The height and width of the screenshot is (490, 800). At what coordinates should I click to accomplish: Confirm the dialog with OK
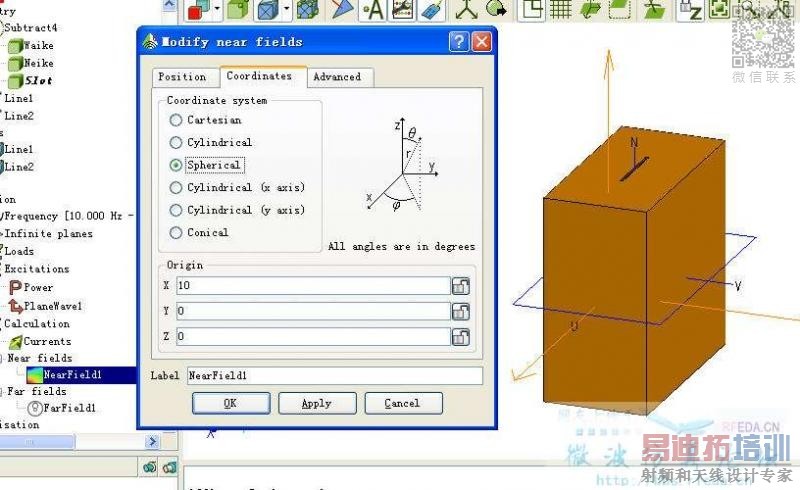pos(231,403)
